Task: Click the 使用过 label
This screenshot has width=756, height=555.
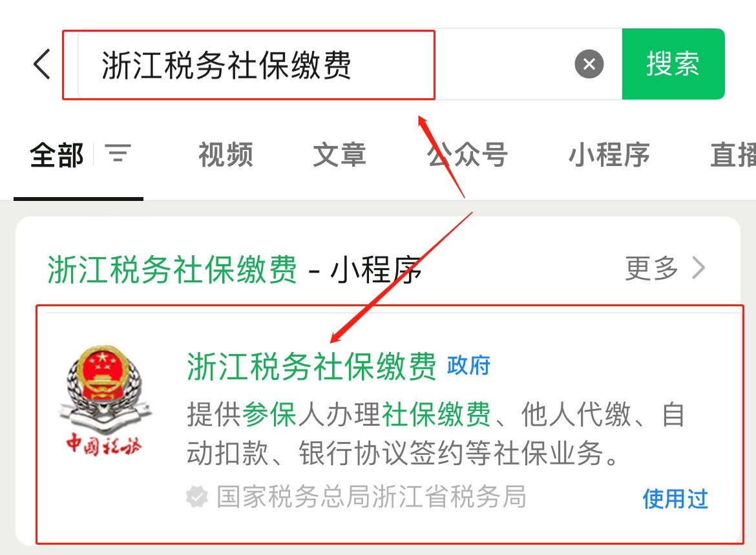Action: pyautogui.click(x=675, y=499)
